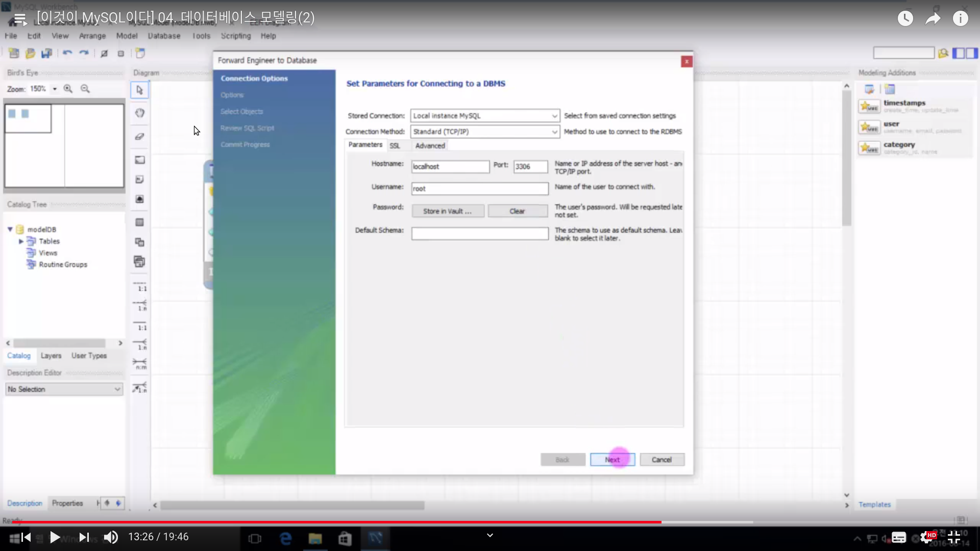Viewport: 980px width, 551px height.
Task: Switch to the SSL tab
Action: click(x=395, y=146)
